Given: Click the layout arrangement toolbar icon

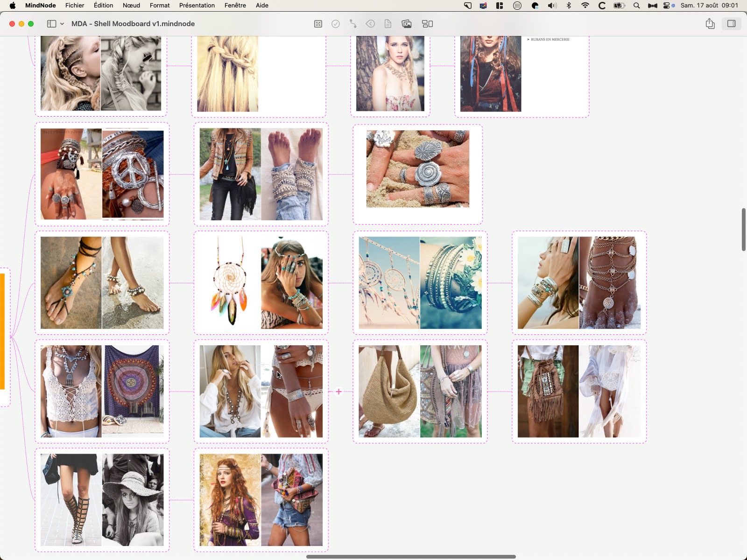Looking at the screenshot, I should (x=428, y=24).
